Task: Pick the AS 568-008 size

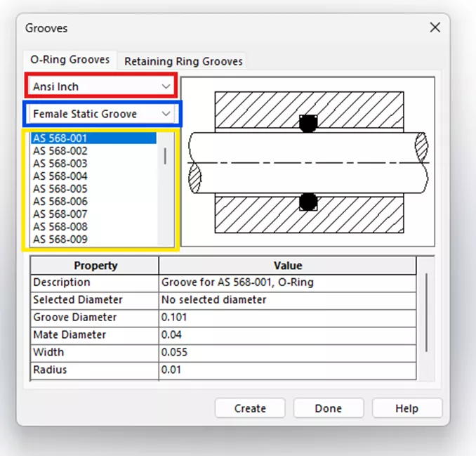Action: [x=93, y=227]
